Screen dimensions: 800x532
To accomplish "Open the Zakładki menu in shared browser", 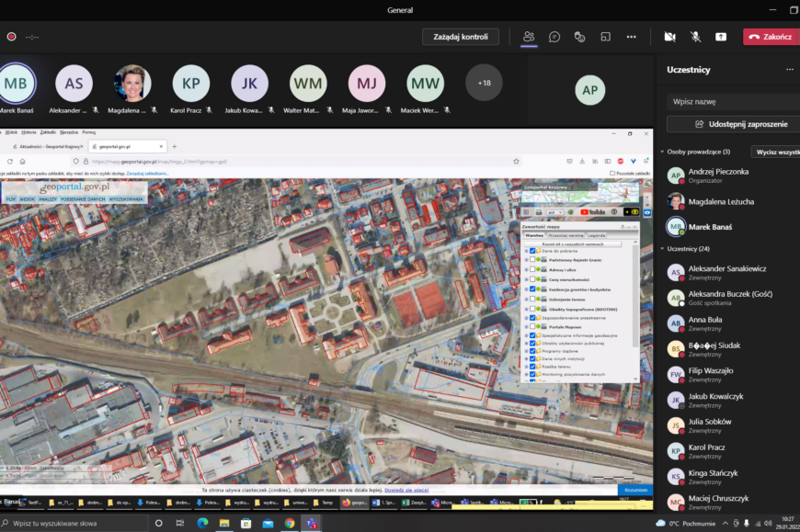I will point(48,132).
